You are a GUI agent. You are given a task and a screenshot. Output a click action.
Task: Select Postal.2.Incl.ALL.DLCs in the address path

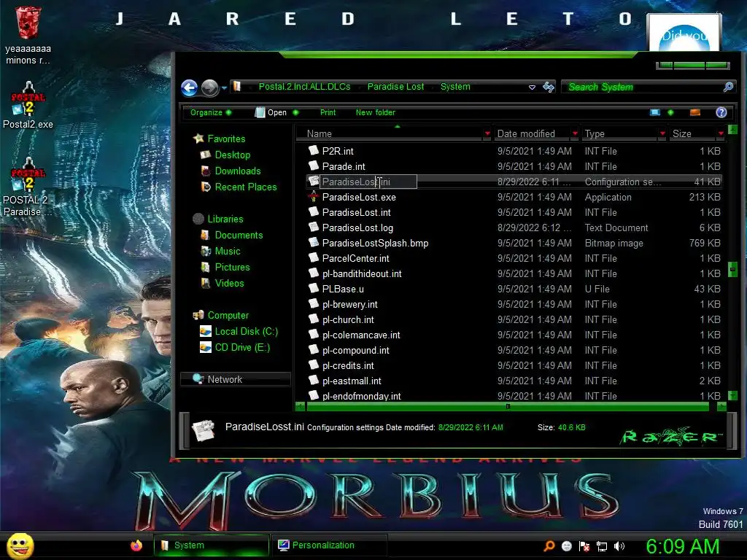pos(304,87)
